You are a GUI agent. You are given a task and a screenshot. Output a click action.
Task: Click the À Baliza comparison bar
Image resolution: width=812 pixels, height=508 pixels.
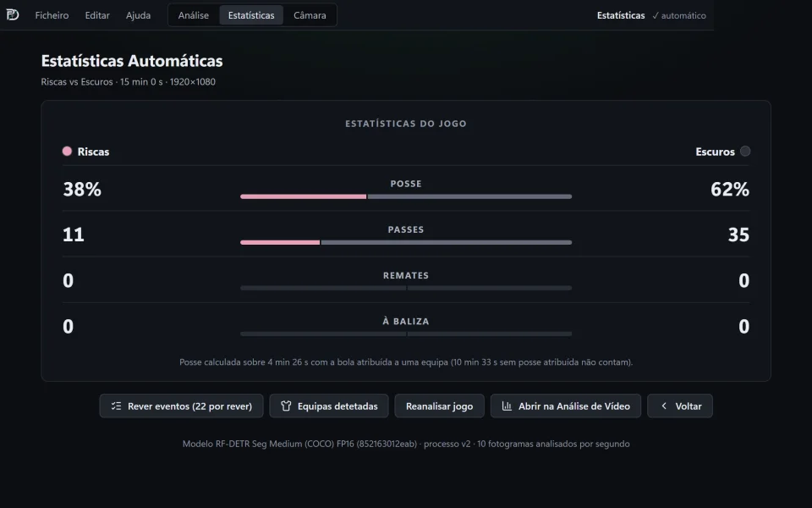coord(406,334)
